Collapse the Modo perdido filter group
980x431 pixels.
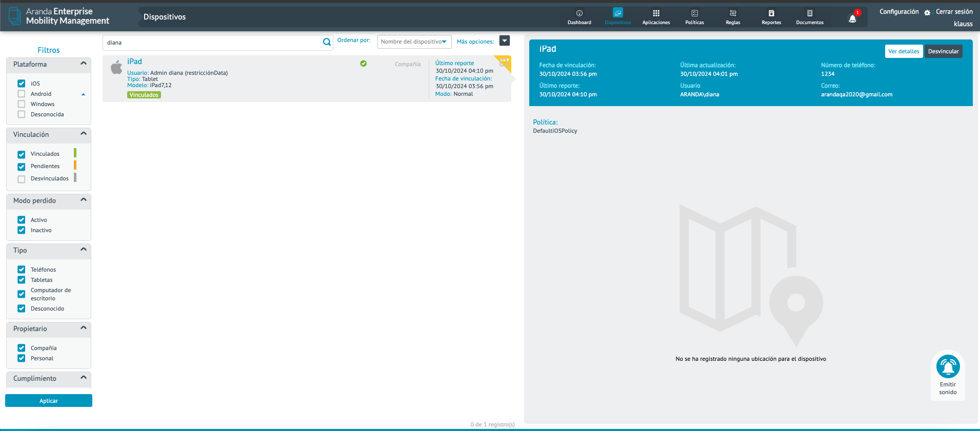tap(84, 200)
